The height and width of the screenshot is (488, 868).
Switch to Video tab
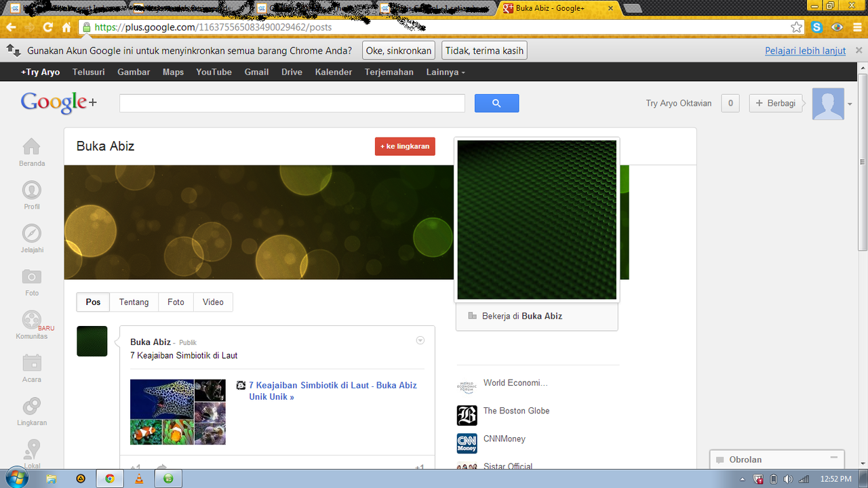click(213, 302)
